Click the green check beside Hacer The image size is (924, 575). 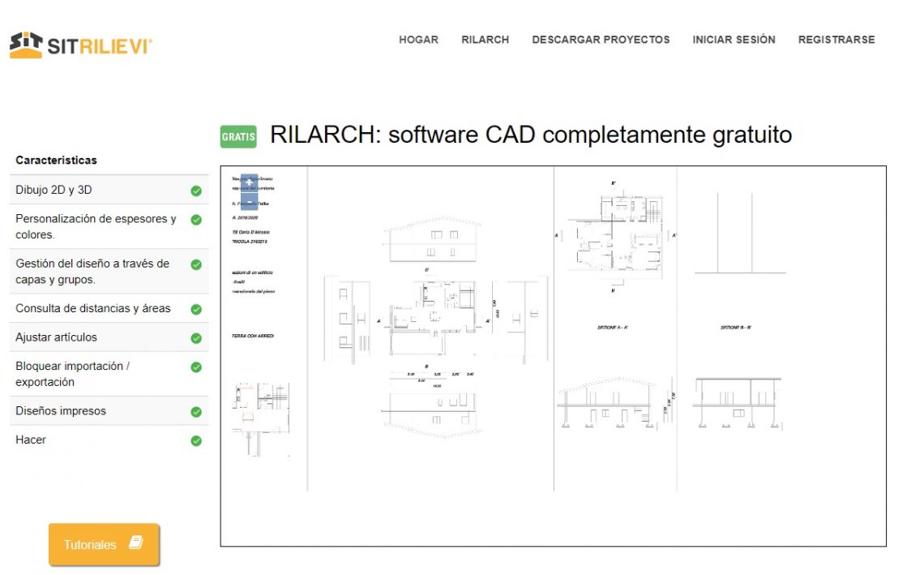point(196,441)
